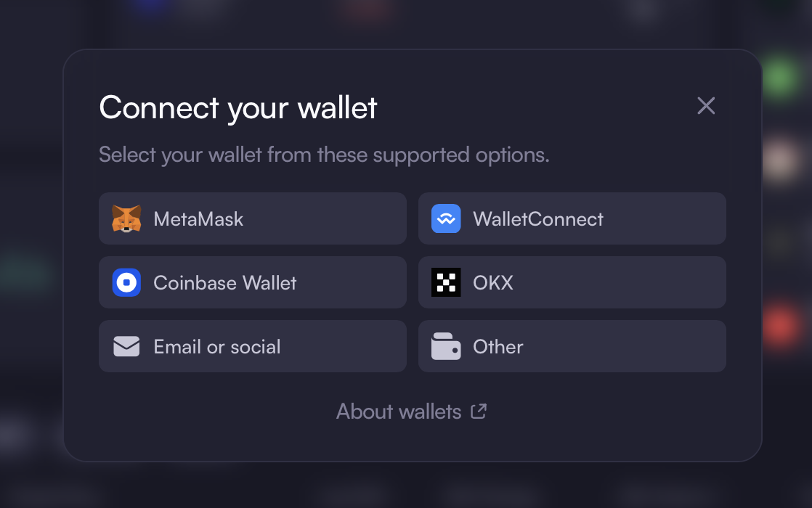Pick the Coinbase Wallet label
The height and width of the screenshot is (508, 812).
224,283
